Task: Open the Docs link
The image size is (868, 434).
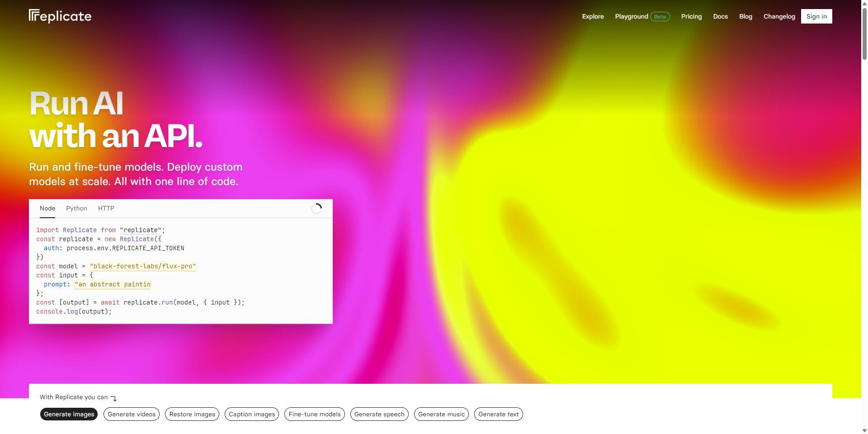Action: (720, 17)
